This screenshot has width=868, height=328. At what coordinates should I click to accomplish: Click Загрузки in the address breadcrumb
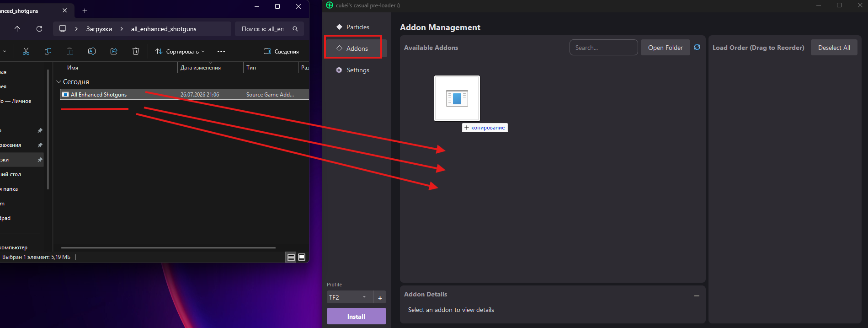[99, 29]
